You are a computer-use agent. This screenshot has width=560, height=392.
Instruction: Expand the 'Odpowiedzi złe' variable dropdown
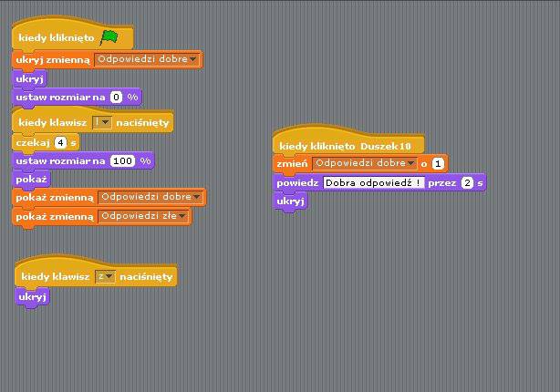click(182, 216)
